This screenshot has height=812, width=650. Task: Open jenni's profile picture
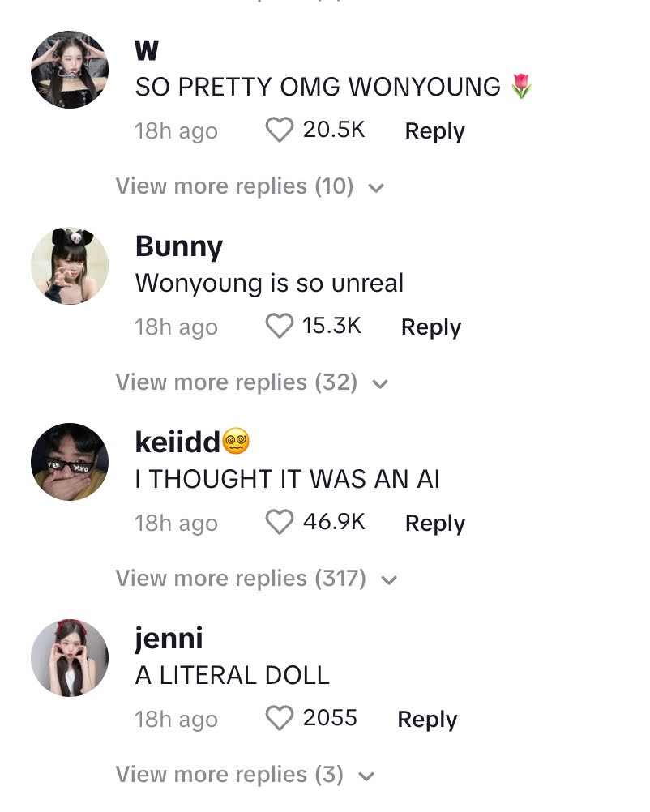(x=70, y=658)
